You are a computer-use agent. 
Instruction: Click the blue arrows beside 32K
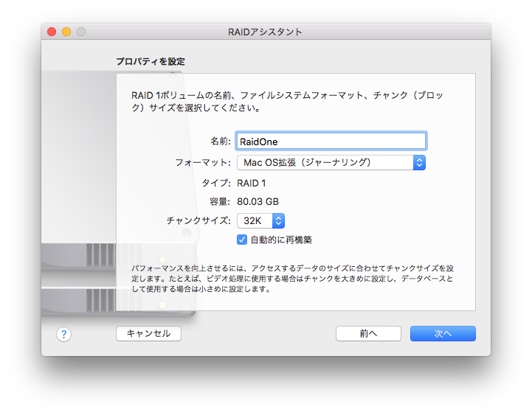[x=278, y=220]
